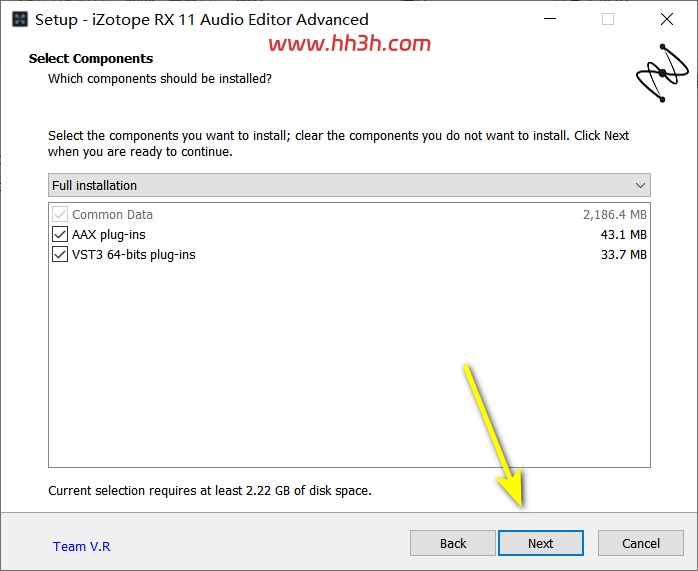
Task: Click the 'Select Components' heading
Action: [91, 58]
